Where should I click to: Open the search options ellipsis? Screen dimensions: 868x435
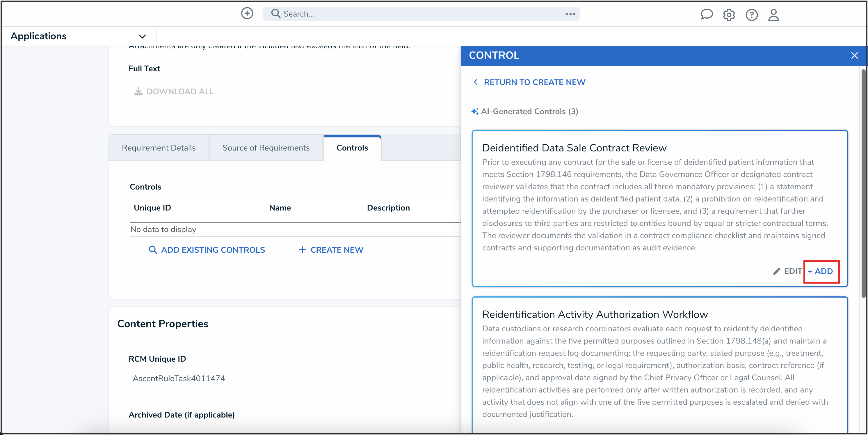(570, 14)
